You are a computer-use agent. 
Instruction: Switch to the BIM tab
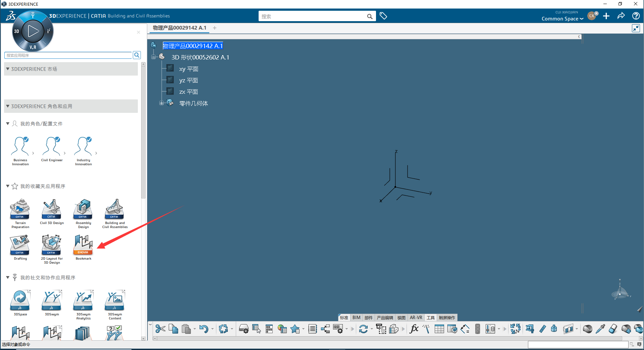click(356, 317)
